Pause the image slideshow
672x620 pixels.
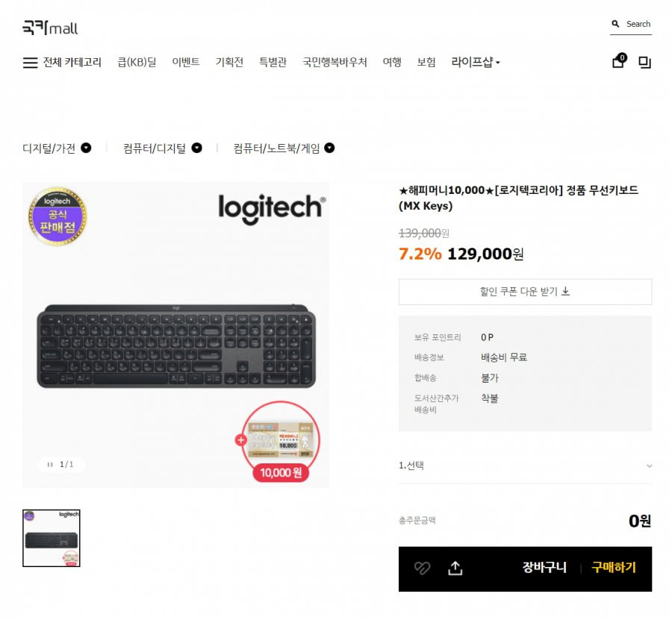coord(50,465)
